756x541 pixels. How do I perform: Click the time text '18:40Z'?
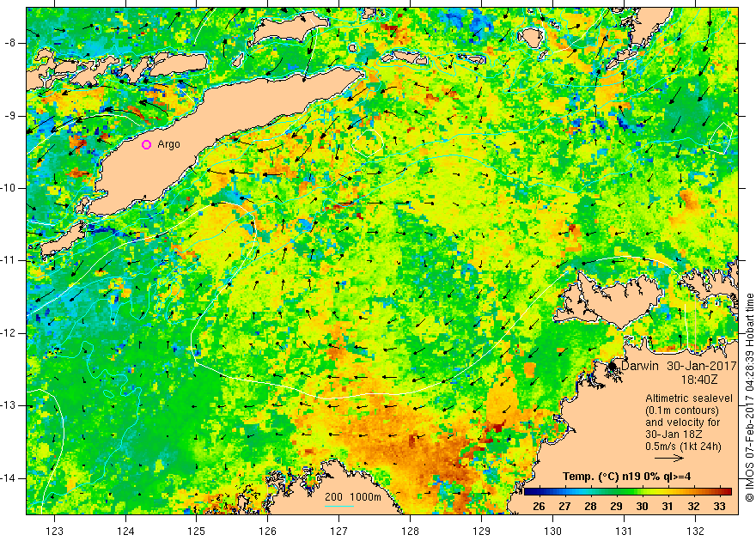pos(699,380)
